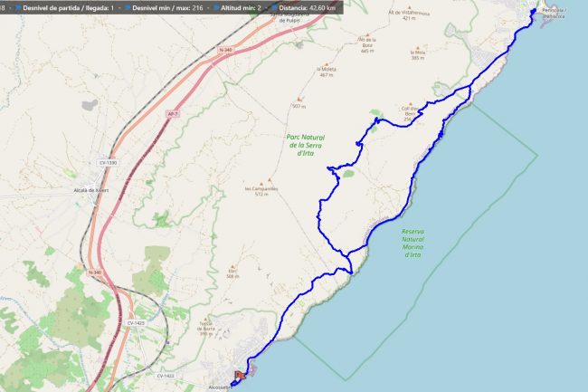Select the Coll d'en Berri peak marker
This screenshot has height=392, width=588.
[x=408, y=107]
